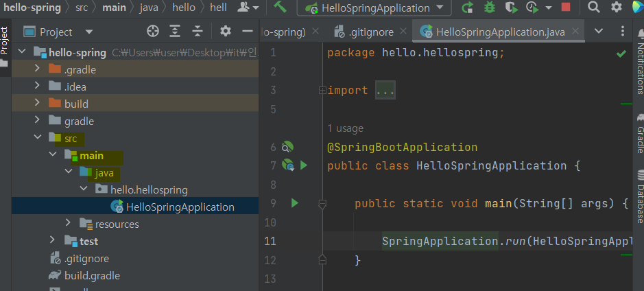Collapse the hello-spring root project node
The width and height of the screenshot is (644, 291).
click(x=22, y=51)
